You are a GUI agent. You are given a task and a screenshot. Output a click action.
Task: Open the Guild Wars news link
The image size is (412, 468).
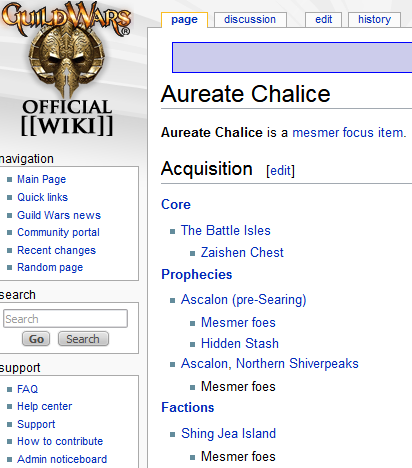[59, 215]
